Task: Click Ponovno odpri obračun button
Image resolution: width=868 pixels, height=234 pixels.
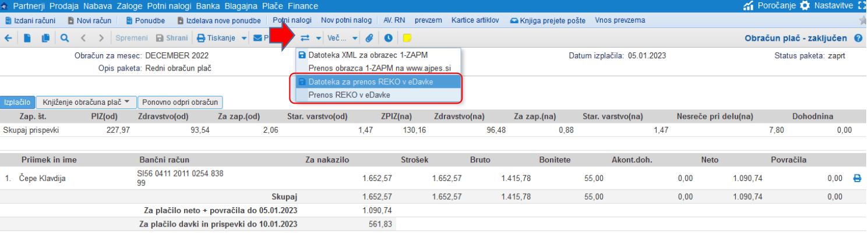Action: (x=181, y=102)
